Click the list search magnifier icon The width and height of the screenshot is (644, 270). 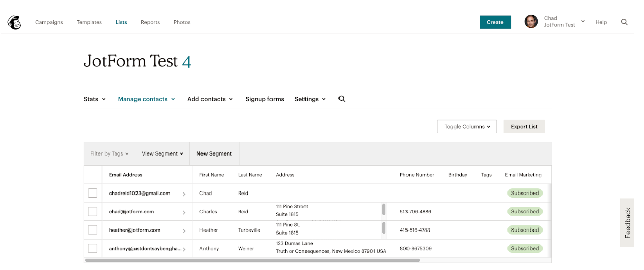pyautogui.click(x=342, y=99)
